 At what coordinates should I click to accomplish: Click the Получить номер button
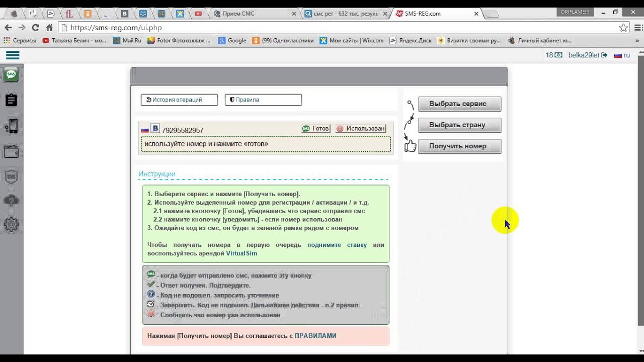459,146
